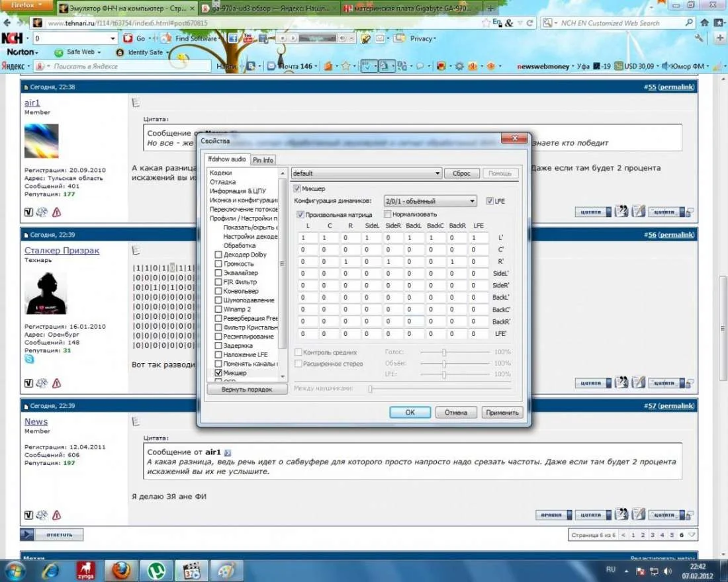Go back to the previous page
Screen dimensions: 728x582
[7, 22]
